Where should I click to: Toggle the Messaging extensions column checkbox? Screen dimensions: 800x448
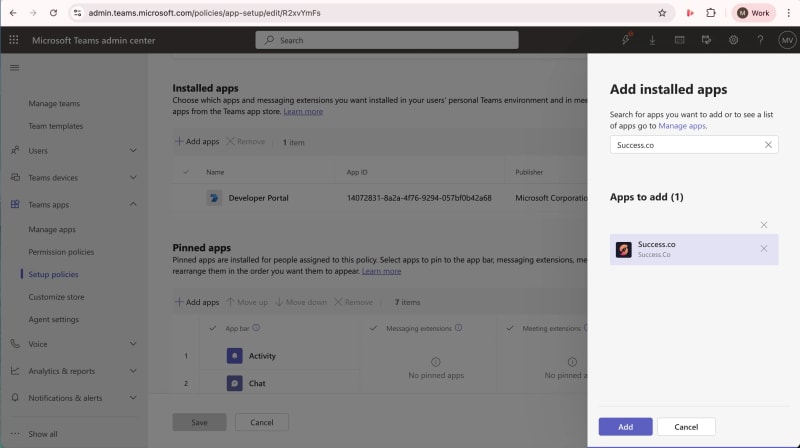pos(373,328)
